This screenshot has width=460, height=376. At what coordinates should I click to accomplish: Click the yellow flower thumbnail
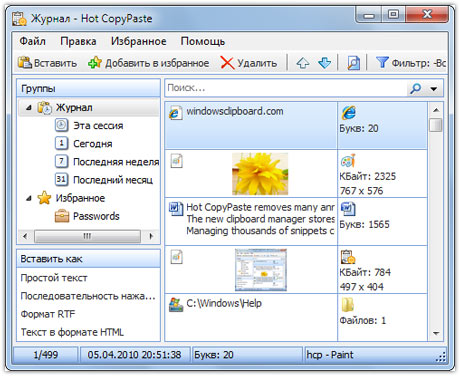click(260, 174)
